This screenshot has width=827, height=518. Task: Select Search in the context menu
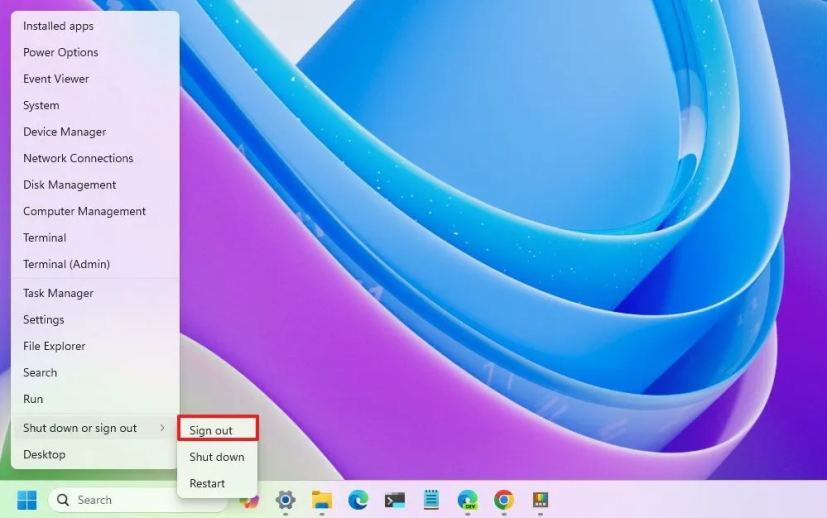click(95, 372)
